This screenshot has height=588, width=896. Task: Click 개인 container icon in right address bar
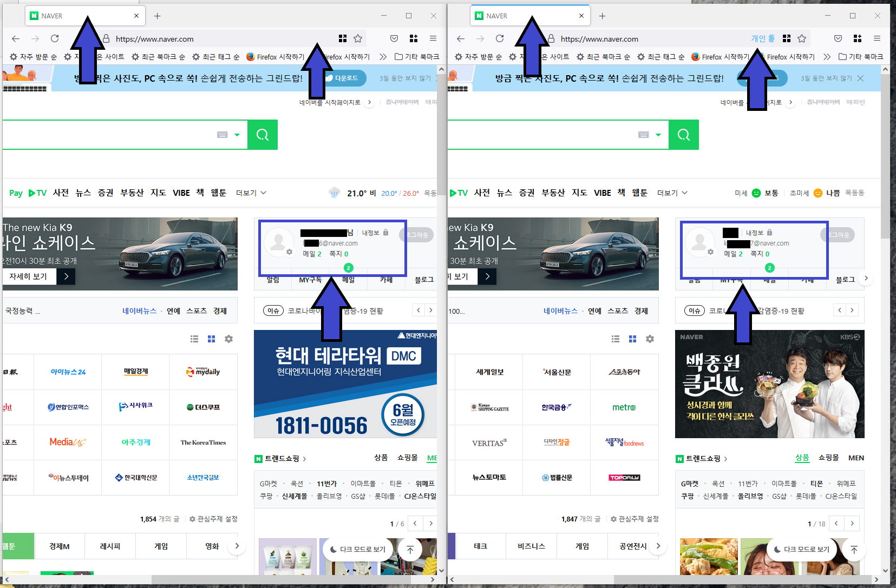[763, 38]
